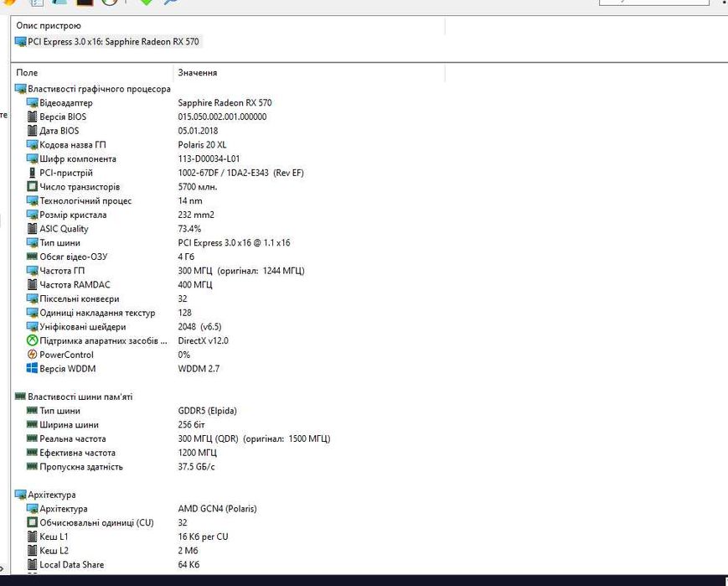Click the Windows logo icon beside 'Версія WDDM'
The height and width of the screenshot is (586, 728).
[32, 369]
